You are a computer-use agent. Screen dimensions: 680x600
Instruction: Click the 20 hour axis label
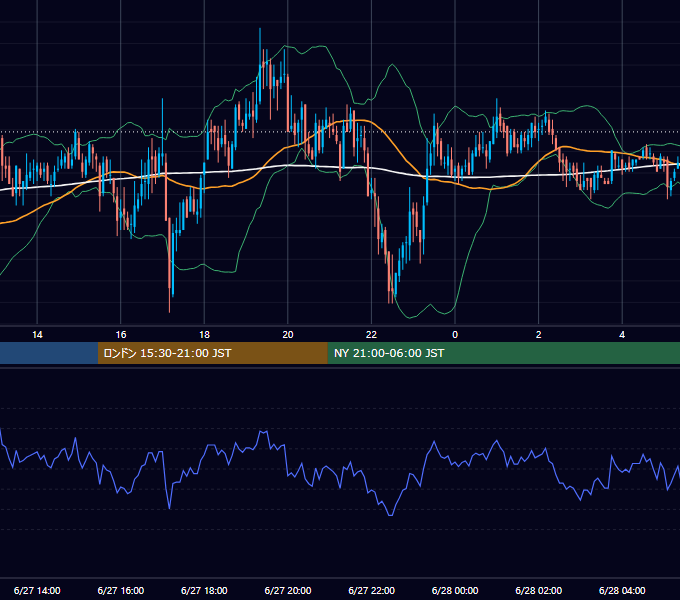288,335
